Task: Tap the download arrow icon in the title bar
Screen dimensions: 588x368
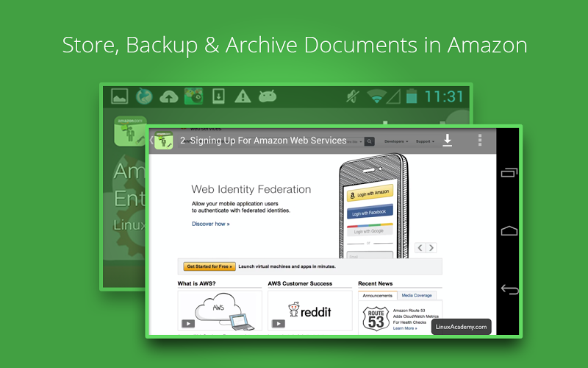Action: pos(447,141)
